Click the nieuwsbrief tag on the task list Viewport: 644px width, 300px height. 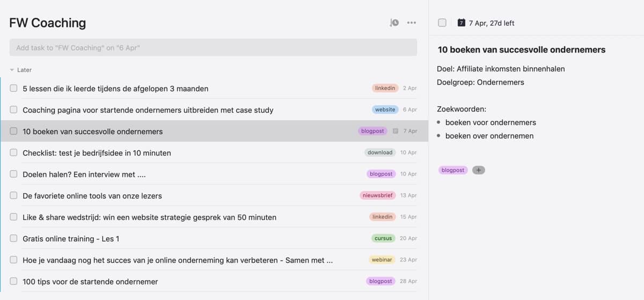[x=378, y=195]
